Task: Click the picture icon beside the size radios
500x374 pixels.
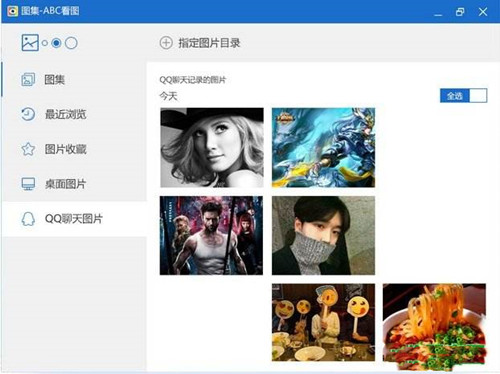Action: 30,42
